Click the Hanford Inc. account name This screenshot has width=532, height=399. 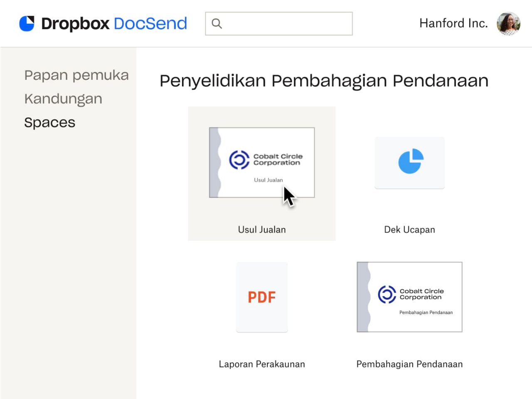coord(453,23)
